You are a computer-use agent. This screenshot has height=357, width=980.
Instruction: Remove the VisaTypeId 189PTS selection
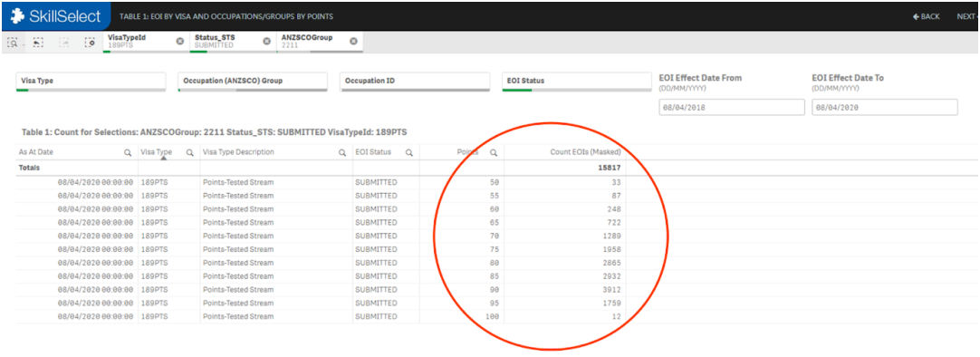(180, 42)
